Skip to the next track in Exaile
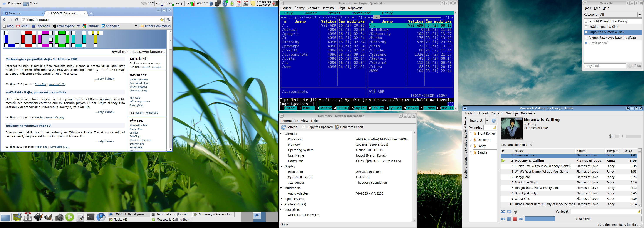The width and height of the screenshot is (644, 228). pyautogui.click(x=521, y=219)
